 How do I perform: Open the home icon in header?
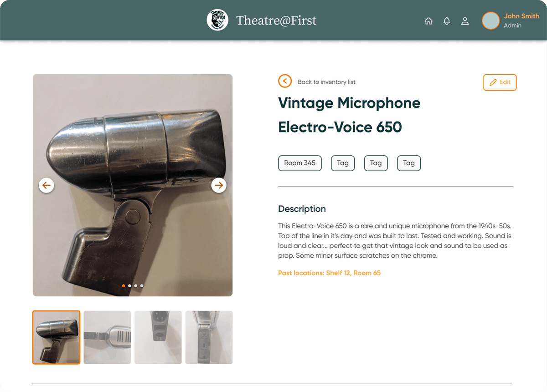point(428,21)
